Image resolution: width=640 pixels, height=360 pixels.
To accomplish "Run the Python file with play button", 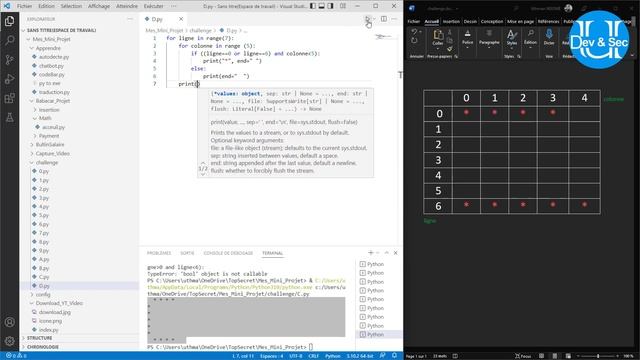I will [x=367, y=19].
